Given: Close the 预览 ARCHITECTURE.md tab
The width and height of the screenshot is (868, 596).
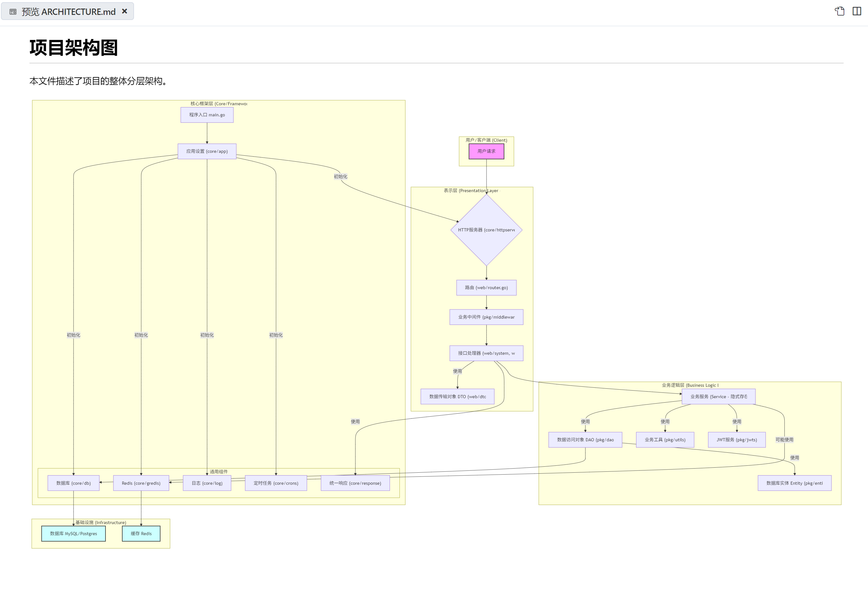Looking at the screenshot, I should click(125, 11).
